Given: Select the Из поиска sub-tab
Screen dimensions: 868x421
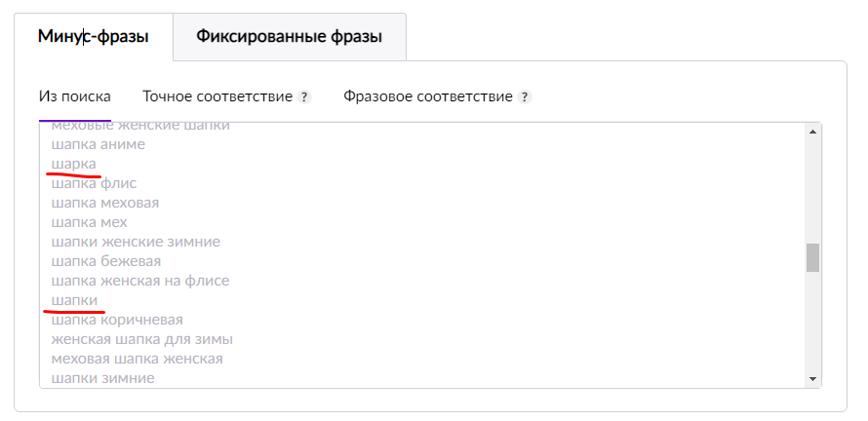Looking at the screenshot, I should click(x=74, y=96).
